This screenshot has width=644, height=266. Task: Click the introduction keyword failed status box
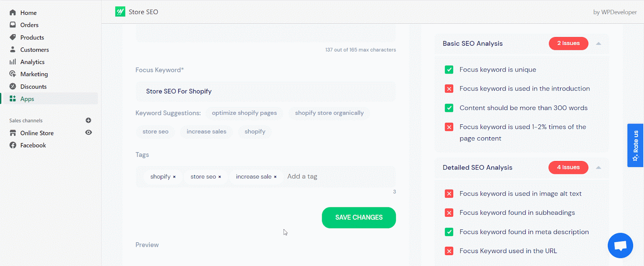click(x=449, y=89)
